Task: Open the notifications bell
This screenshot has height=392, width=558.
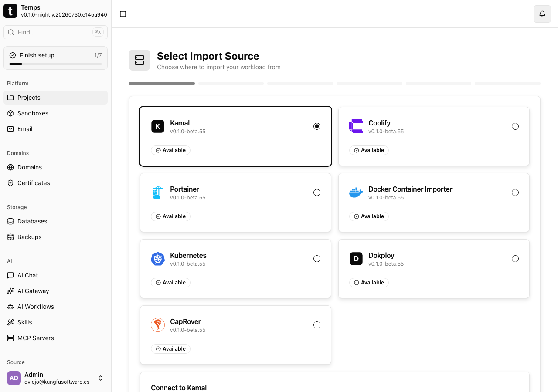Action: 542,14
